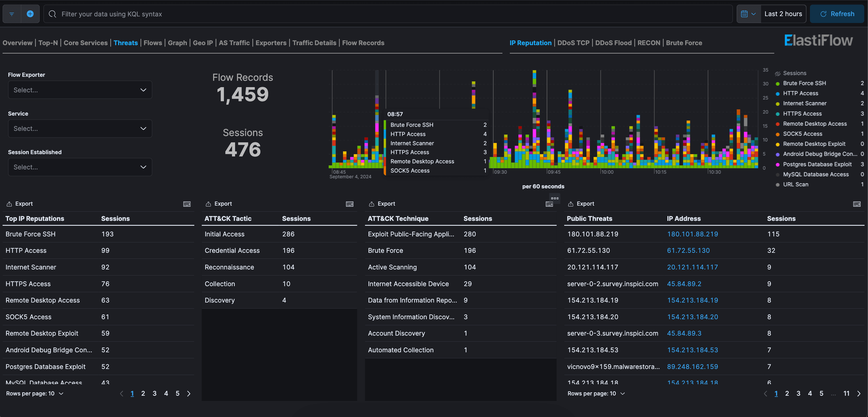Click the keyboard icon above Top IP Reputations table
868x417 pixels.
click(187, 204)
